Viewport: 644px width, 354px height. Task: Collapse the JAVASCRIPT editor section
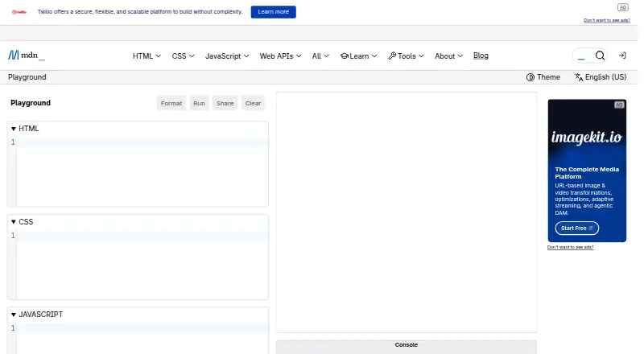coord(37,315)
